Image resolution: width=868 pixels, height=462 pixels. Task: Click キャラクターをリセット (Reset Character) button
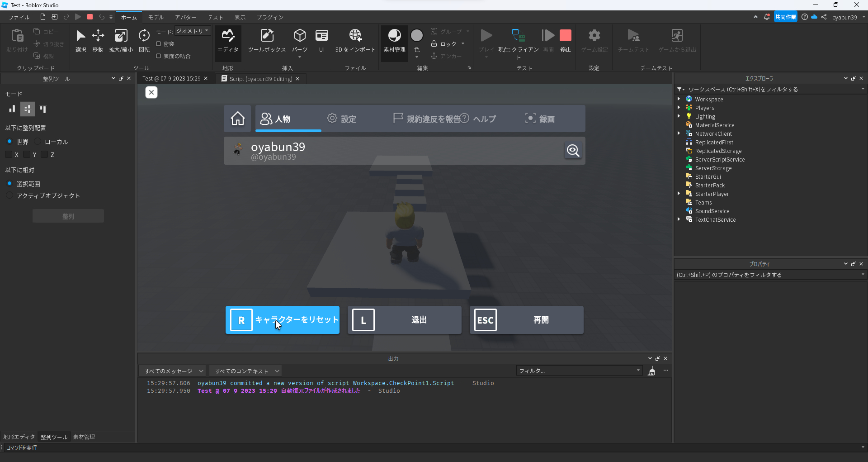(x=283, y=320)
